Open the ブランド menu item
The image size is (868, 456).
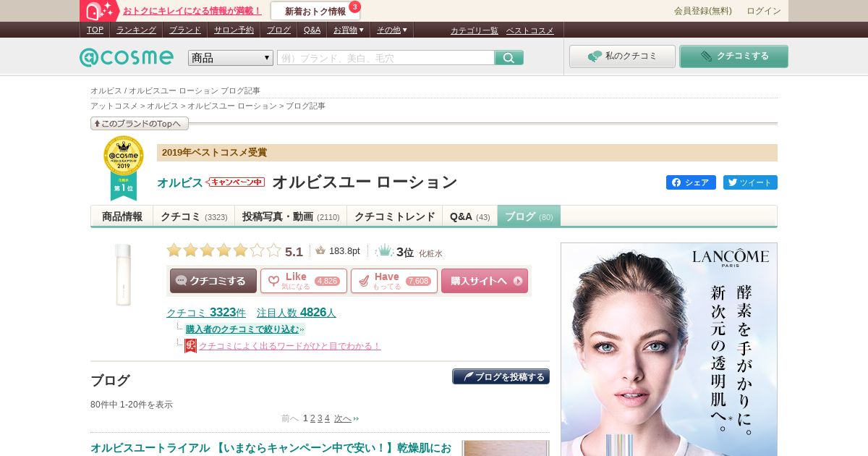point(185,30)
